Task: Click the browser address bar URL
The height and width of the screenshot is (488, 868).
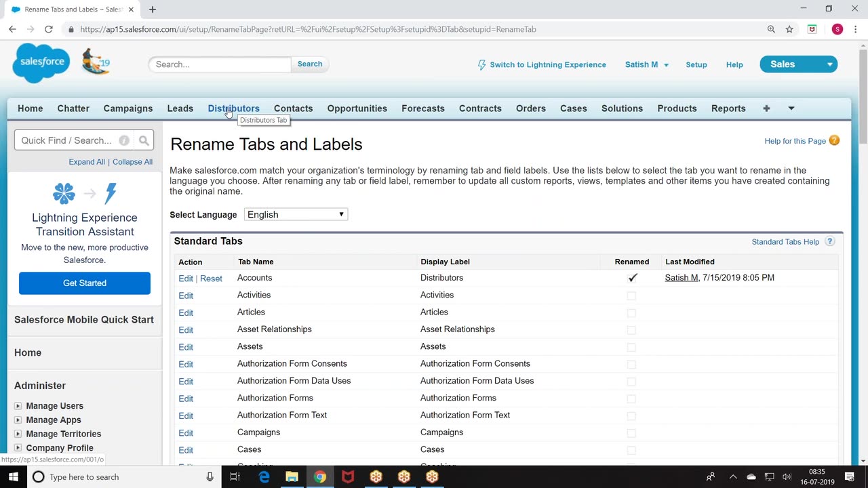Action: click(308, 29)
